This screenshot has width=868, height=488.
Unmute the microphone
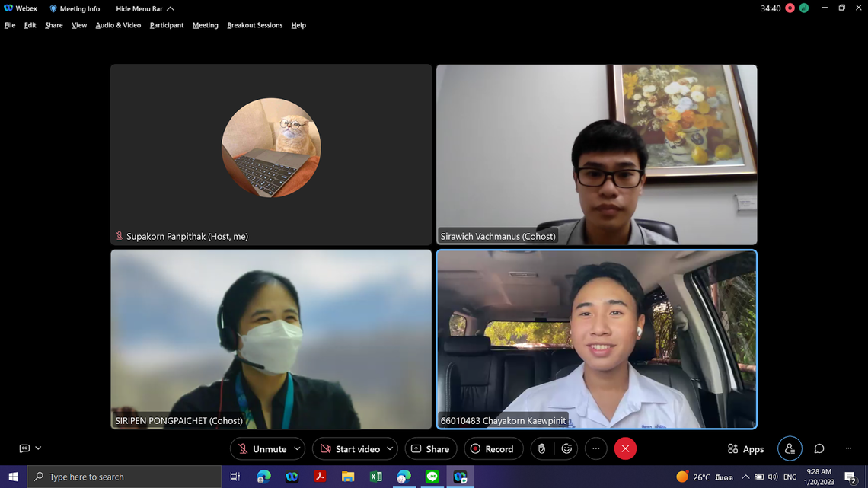(x=260, y=449)
